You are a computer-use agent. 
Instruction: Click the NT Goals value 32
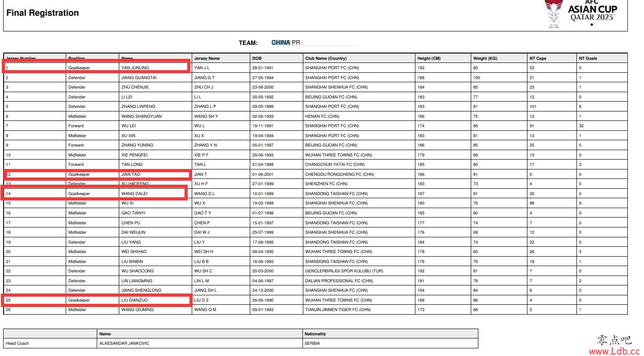click(581, 126)
